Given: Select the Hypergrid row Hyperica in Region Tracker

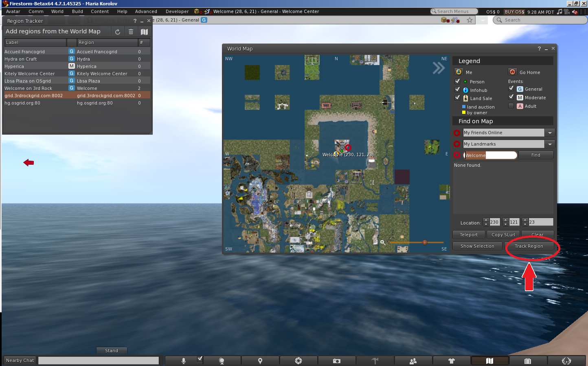Looking at the screenshot, I should click(x=77, y=66).
